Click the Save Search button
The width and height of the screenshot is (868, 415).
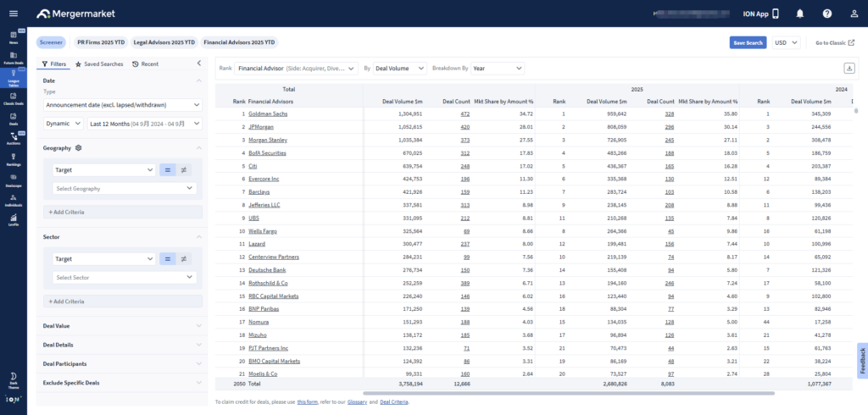(748, 42)
